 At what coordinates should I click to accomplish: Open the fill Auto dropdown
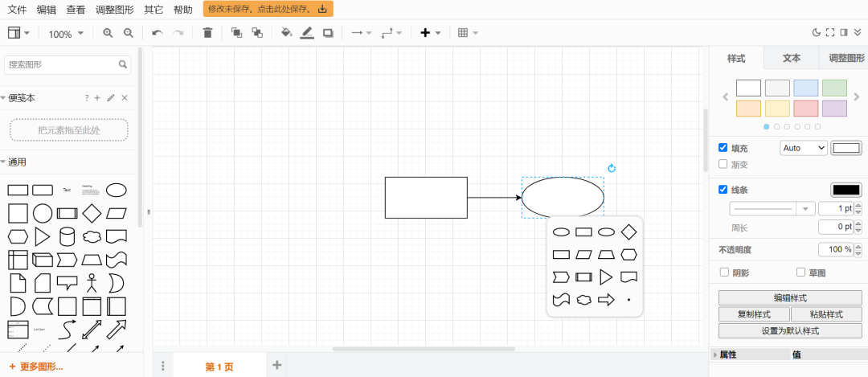(x=804, y=148)
